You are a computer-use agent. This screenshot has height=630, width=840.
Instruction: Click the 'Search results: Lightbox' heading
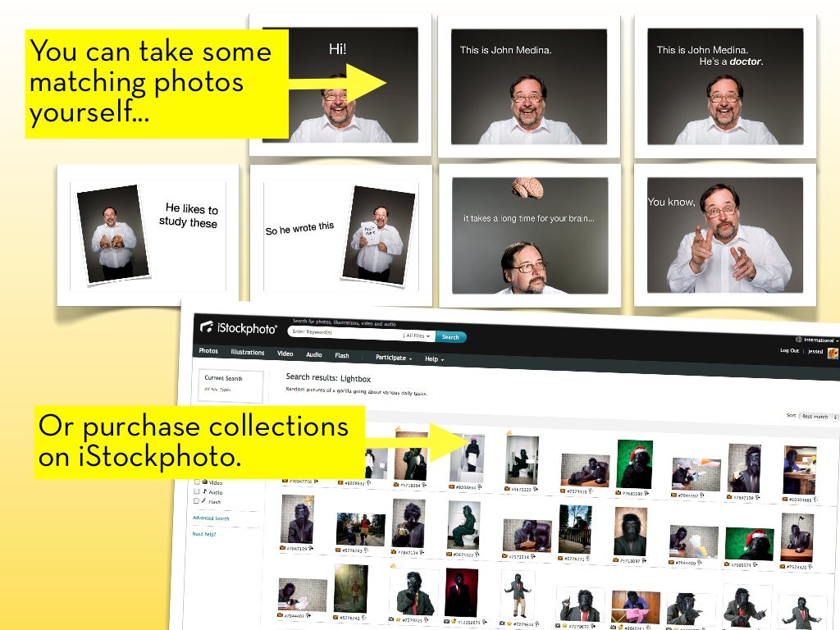tap(328, 377)
